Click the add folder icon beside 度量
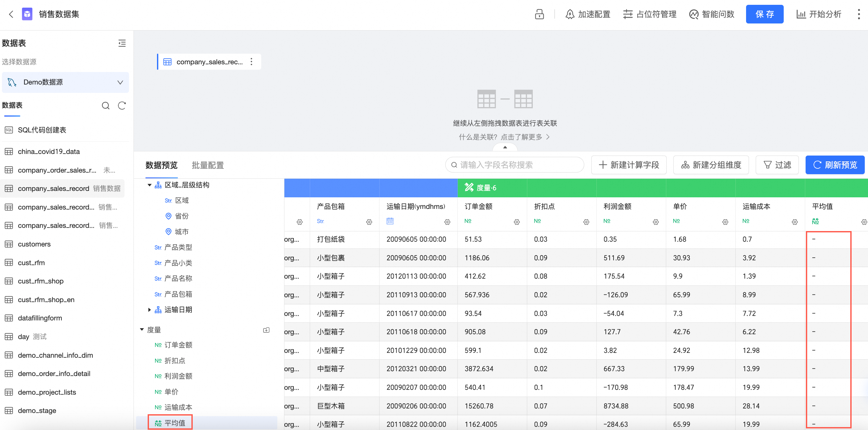868x430 pixels. (266, 330)
